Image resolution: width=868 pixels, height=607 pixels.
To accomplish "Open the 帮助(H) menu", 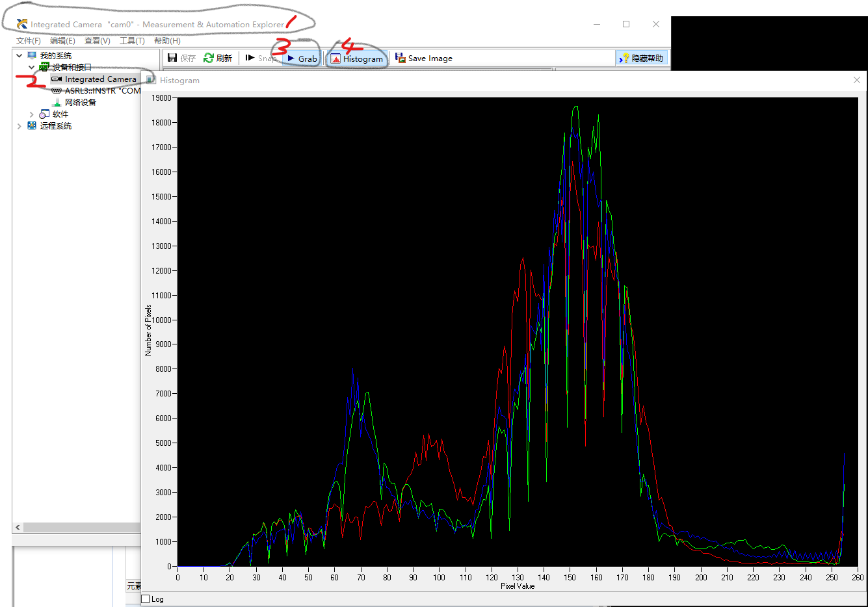I will coord(167,41).
